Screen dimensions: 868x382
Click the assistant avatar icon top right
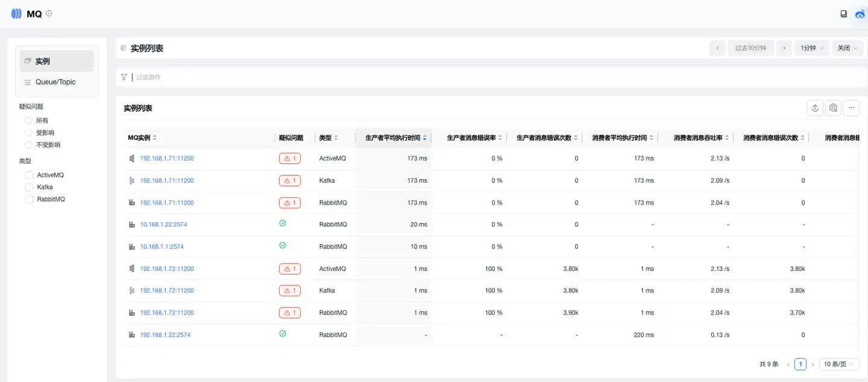860,14
